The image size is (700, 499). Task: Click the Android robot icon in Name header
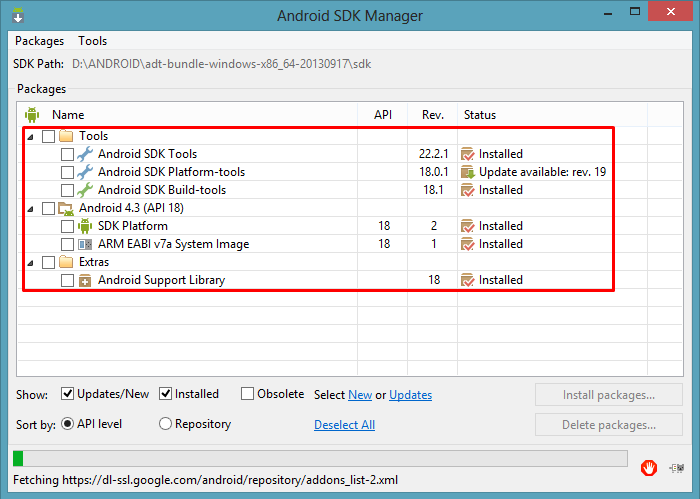[32, 115]
